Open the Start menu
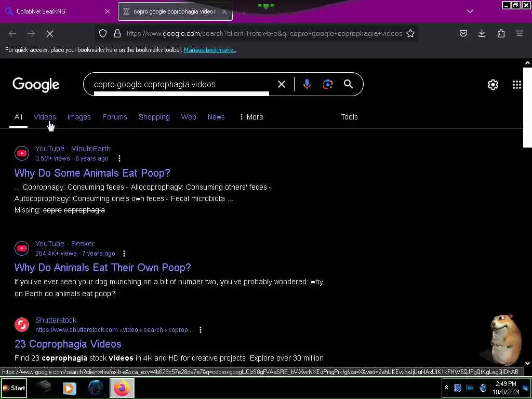 tap(14, 388)
